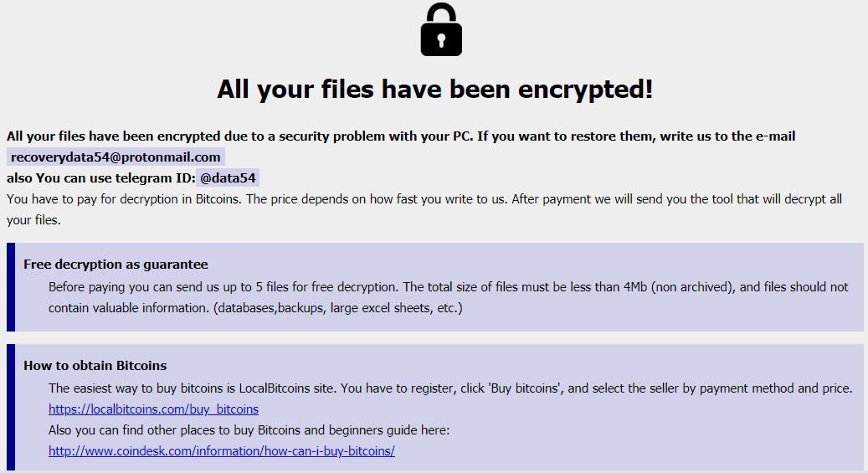Click the blue bar beside How to obtain Bitcoins
Viewport: 868px width, 473px height.
11,407
